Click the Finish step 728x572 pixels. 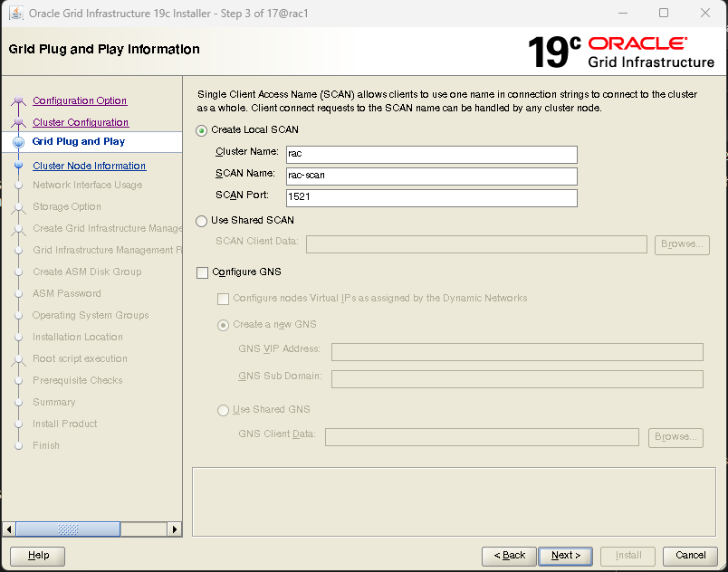click(46, 446)
